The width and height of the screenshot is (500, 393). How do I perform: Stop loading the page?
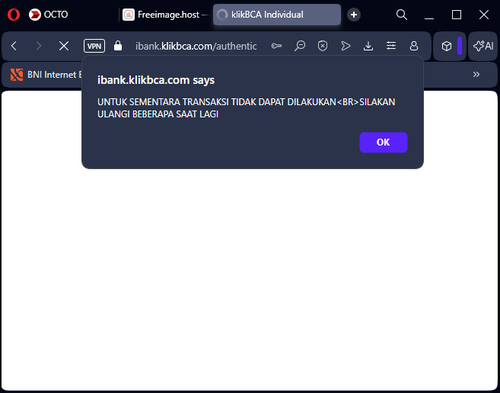pyautogui.click(x=64, y=46)
